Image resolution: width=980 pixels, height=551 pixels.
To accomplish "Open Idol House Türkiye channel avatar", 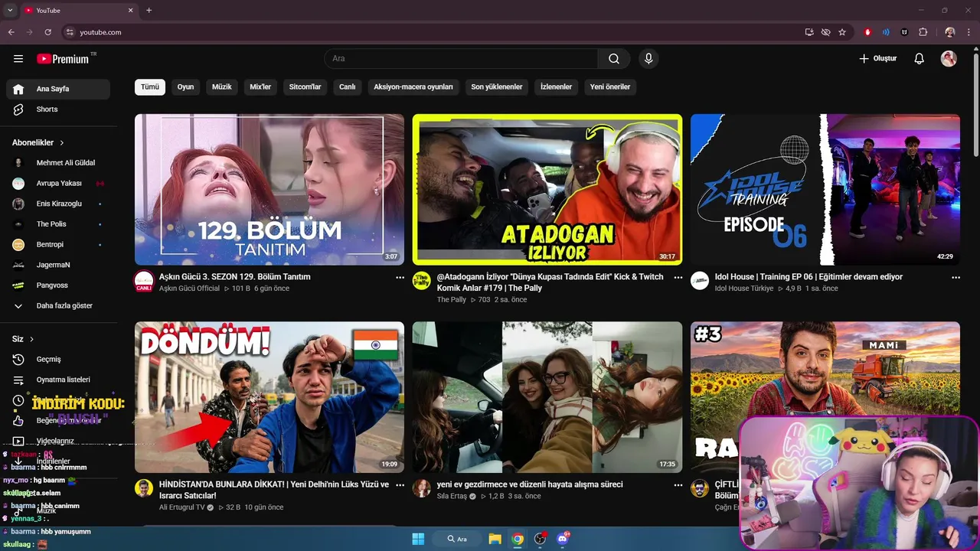I will [x=700, y=281].
